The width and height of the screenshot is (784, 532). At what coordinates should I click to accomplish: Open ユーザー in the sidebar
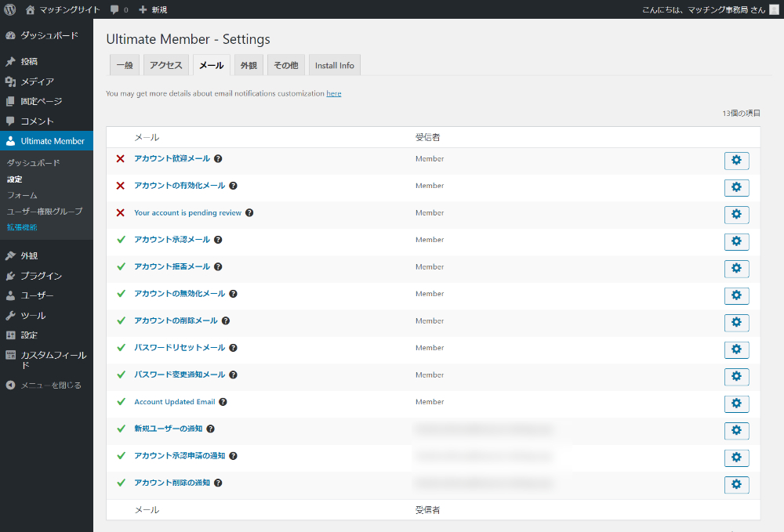click(x=46, y=295)
